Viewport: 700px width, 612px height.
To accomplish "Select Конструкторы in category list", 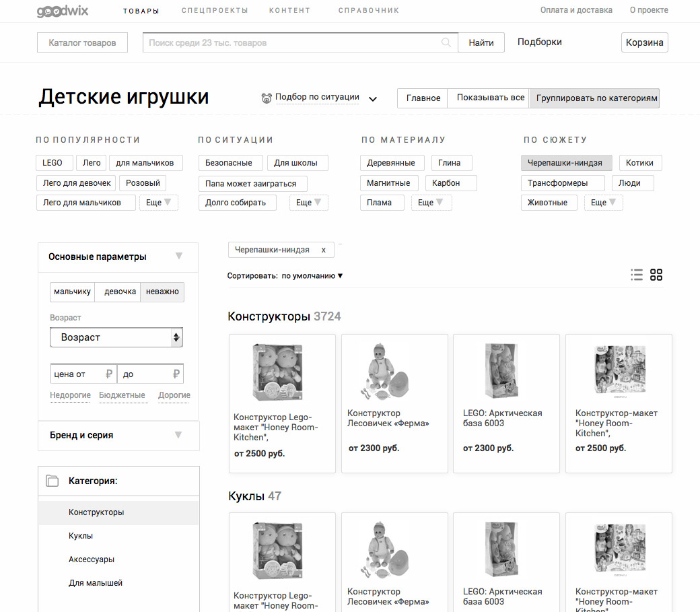I will click(118, 512).
